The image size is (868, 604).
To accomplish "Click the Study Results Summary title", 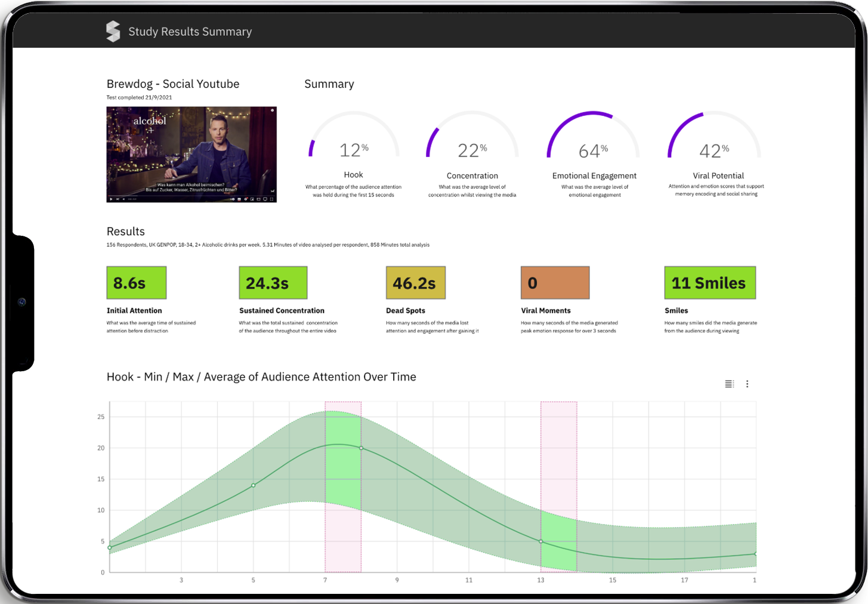I will click(x=190, y=32).
